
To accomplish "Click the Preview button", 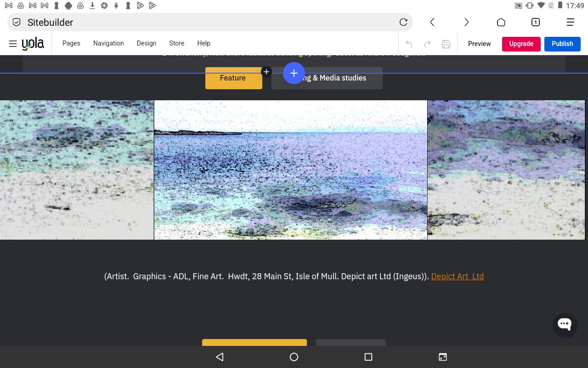I will pos(480,44).
